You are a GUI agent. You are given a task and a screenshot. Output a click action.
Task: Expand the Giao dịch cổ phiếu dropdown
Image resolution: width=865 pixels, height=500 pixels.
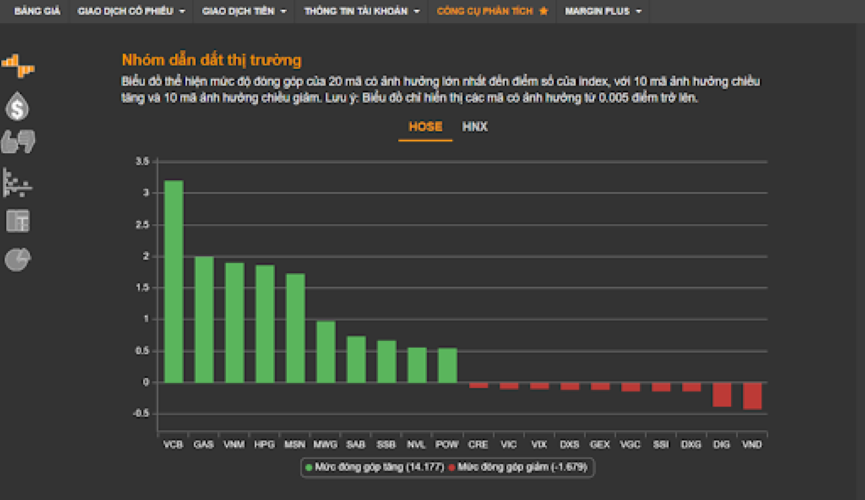(131, 11)
